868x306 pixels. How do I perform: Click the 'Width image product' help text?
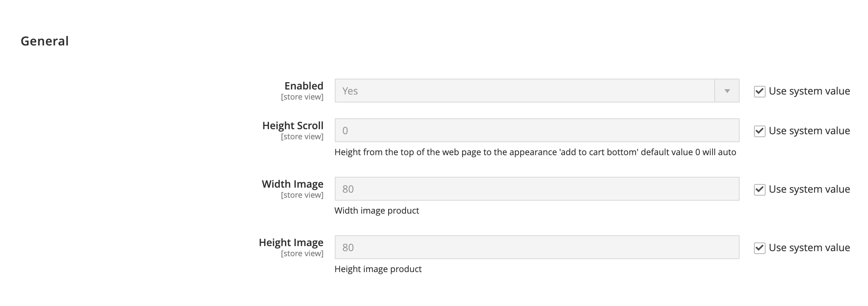tap(377, 211)
